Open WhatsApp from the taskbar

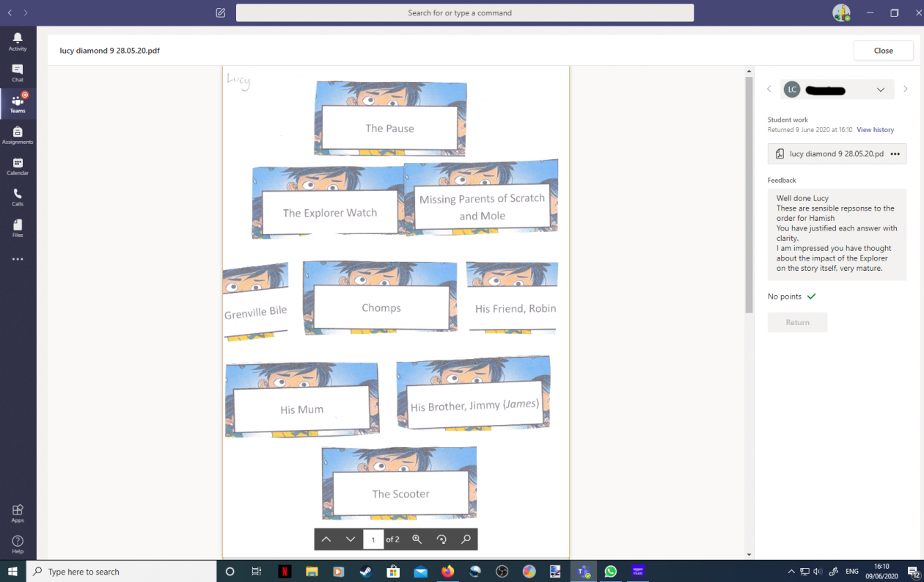(x=611, y=571)
